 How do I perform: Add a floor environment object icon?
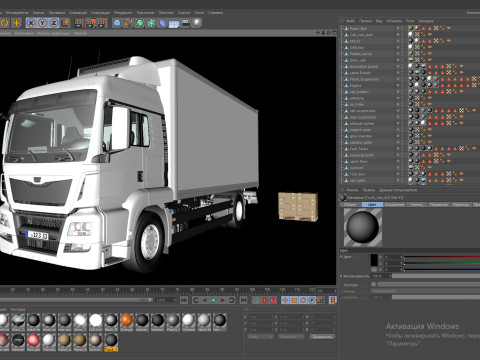pos(174,24)
